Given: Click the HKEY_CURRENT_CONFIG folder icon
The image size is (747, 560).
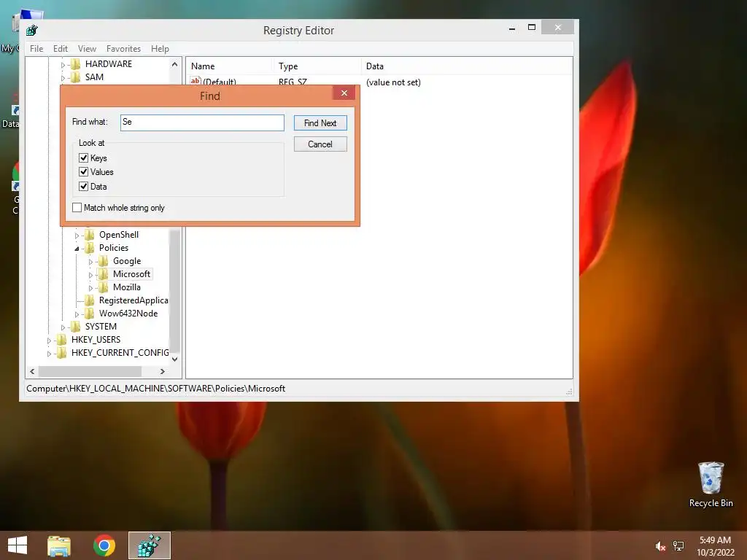Looking at the screenshot, I should pos(61,353).
